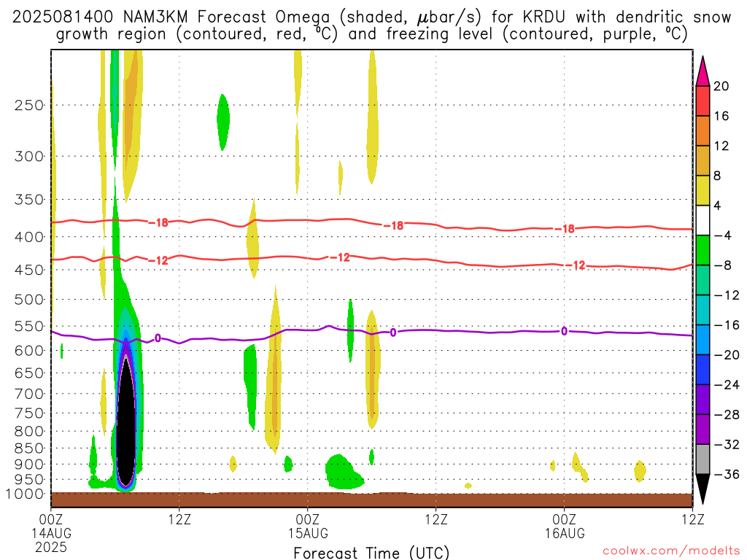Screen dimensions: 747x560
Task: Click the 00Z tick label above 16AUG
Action: (x=565, y=519)
